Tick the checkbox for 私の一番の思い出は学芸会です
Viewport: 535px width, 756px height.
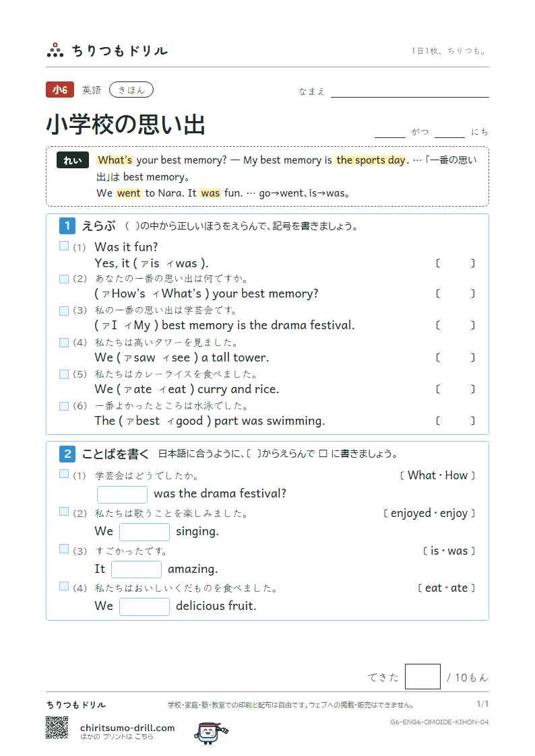tap(64, 311)
